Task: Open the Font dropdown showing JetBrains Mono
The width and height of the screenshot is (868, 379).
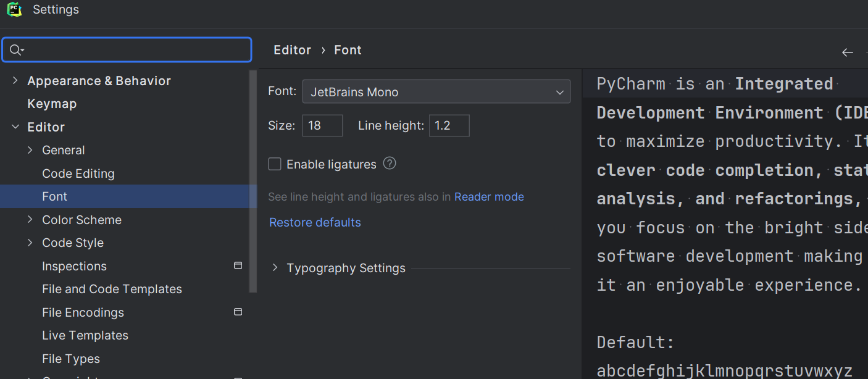Action: click(436, 92)
